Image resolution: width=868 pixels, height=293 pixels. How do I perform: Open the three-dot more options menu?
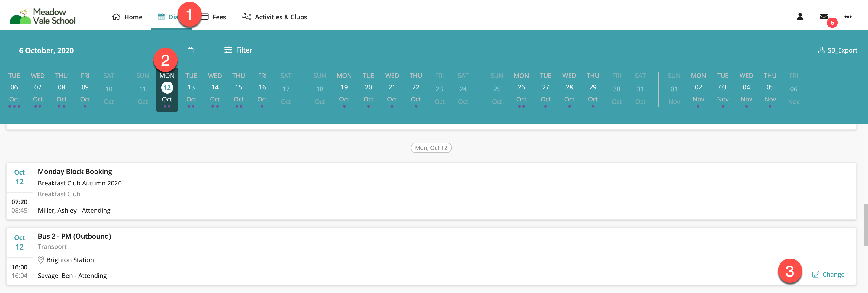pos(848,17)
